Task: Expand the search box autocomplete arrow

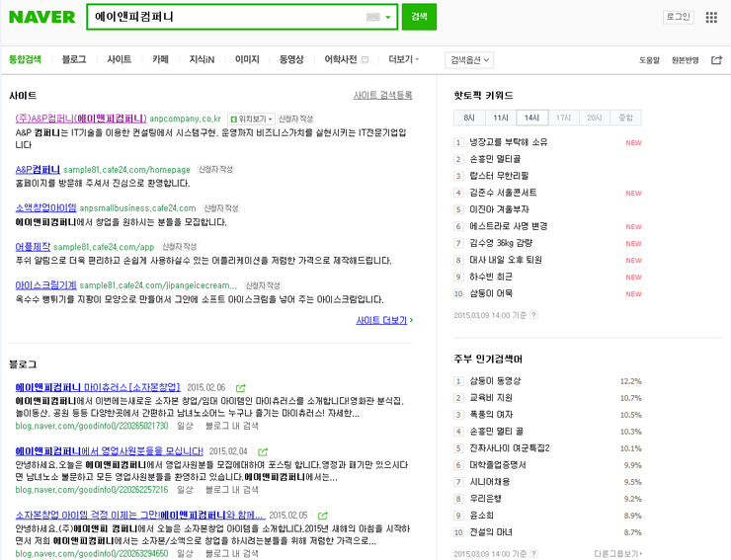Action: tap(388, 17)
